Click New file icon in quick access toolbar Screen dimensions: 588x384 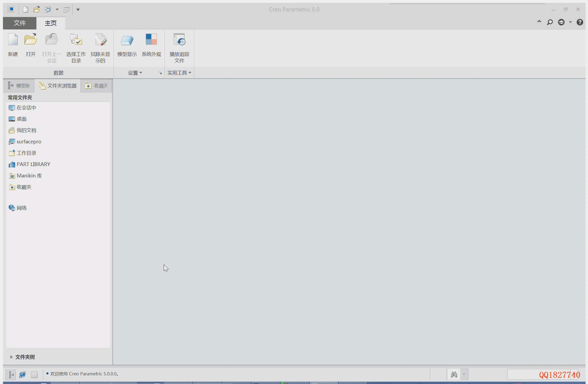click(x=25, y=9)
